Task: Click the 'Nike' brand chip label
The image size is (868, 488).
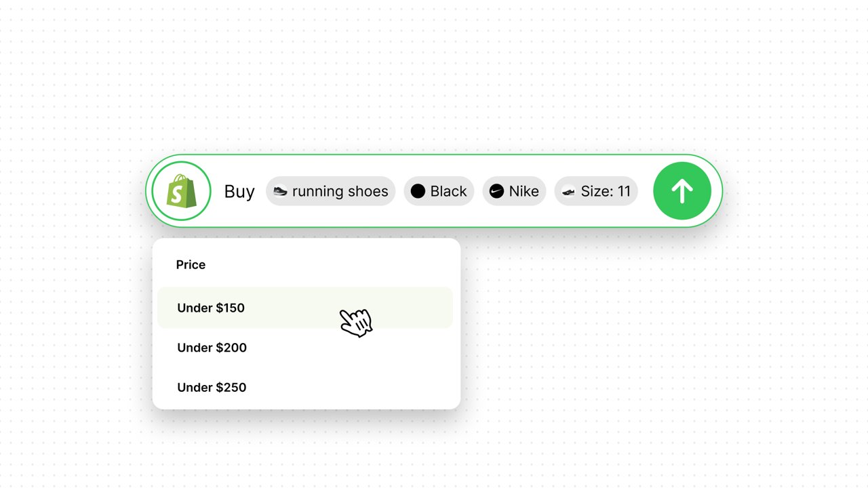Action: tap(524, 191)
